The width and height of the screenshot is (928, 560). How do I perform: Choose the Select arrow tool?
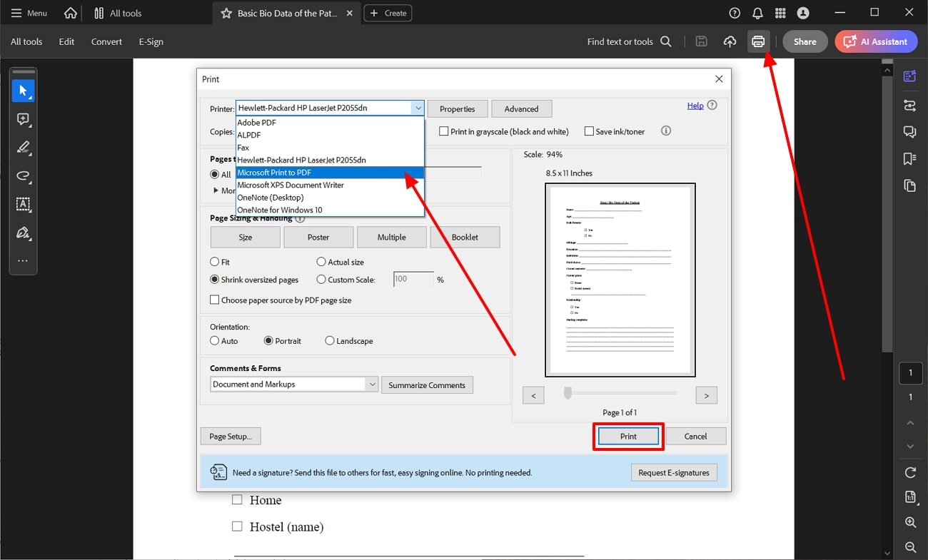(x=23, y=91)
